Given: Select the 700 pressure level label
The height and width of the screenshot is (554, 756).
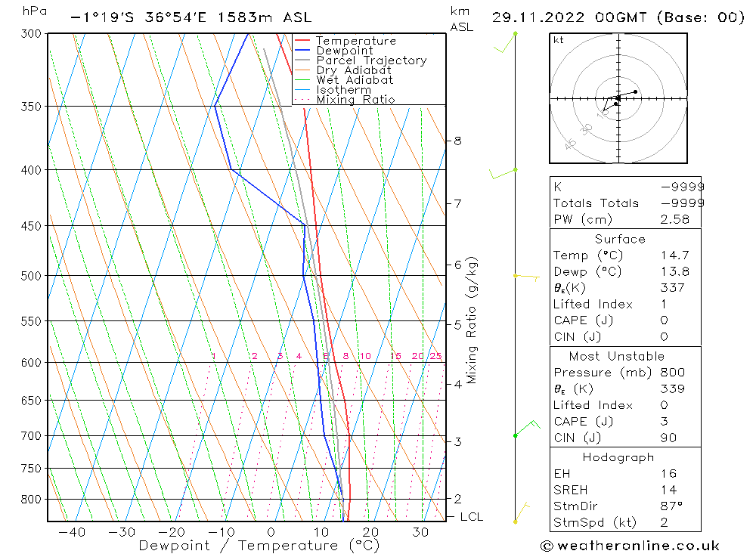Looking at the screenshot, I should [x=31, y=436].
